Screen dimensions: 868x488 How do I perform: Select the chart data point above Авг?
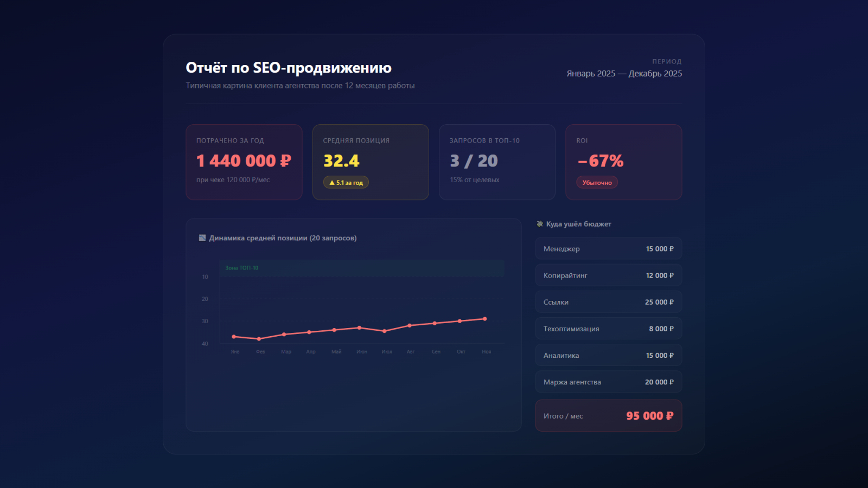[410, 325]
